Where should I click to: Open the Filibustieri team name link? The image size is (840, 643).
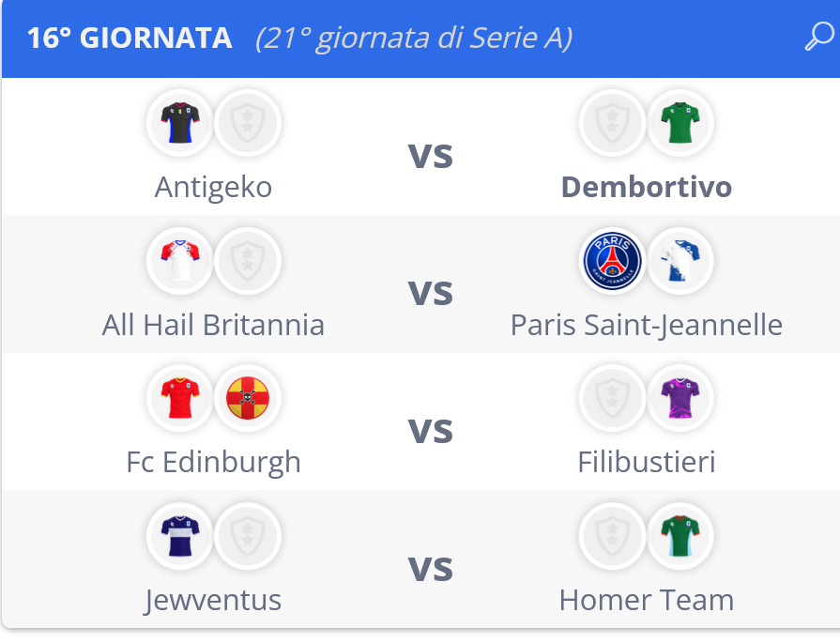pyautogui.click(x=646, y=462)
